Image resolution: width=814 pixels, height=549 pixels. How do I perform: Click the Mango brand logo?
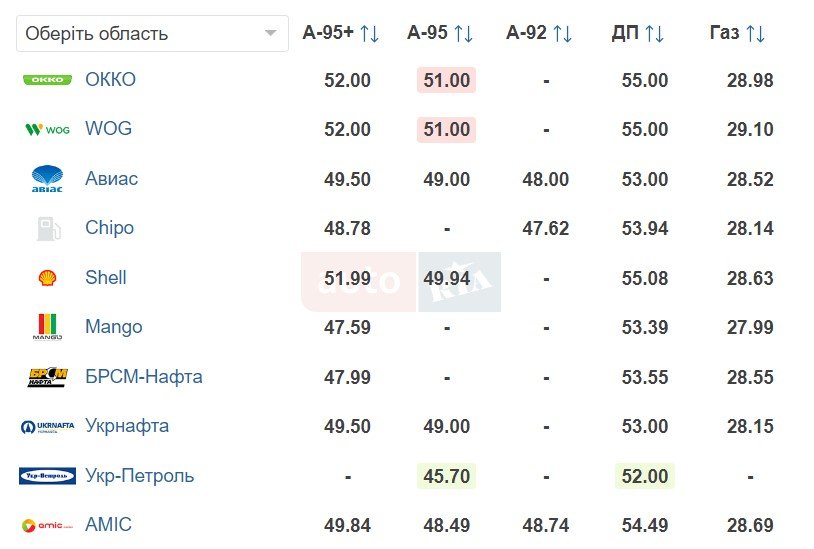[47, 327]
